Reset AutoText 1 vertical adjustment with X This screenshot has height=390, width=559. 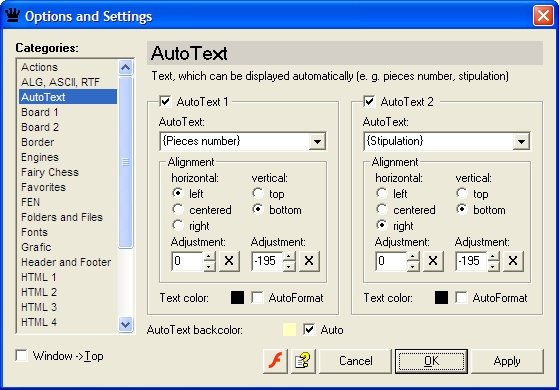pyautogui.click(x=309, y=261)
